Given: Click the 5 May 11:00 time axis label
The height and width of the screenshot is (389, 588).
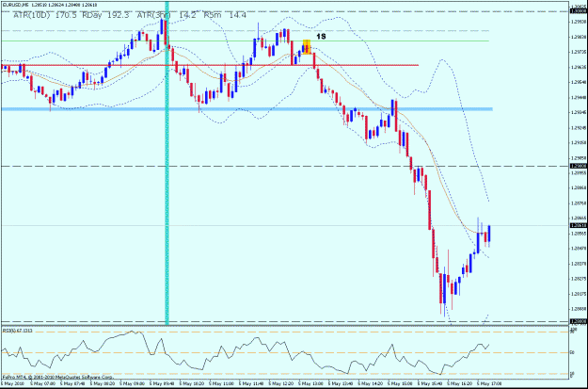Looking at the screenshot, I should pyautogui.click(x=220, y=384).
